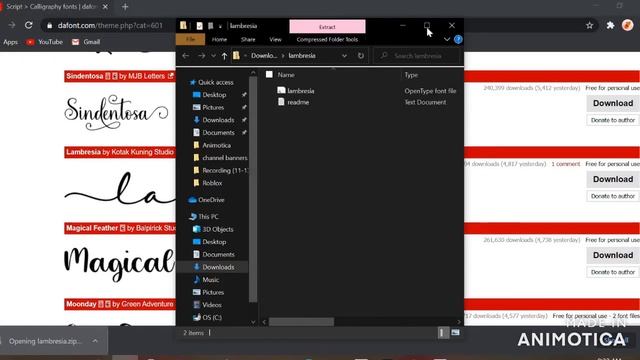Click the navigation pane vertical scrollbar
640x360 pixels.
click(253, 190)
